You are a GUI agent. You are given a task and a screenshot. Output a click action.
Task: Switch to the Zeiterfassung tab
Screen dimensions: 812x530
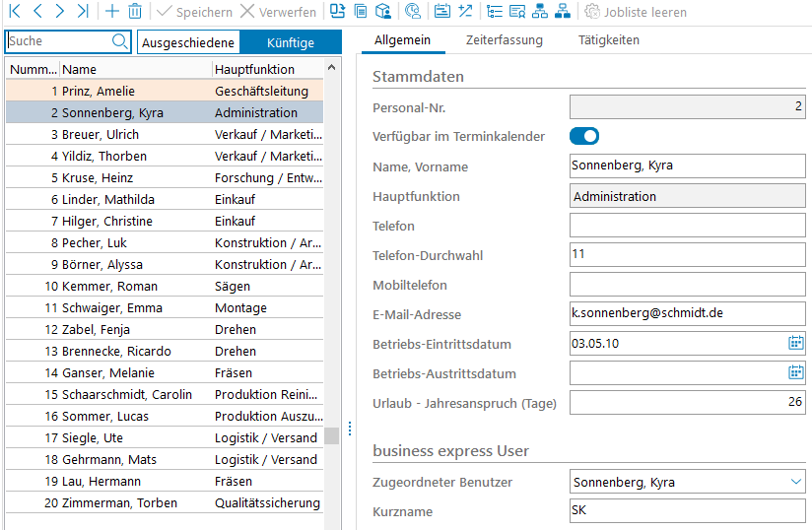click(504, 40)
